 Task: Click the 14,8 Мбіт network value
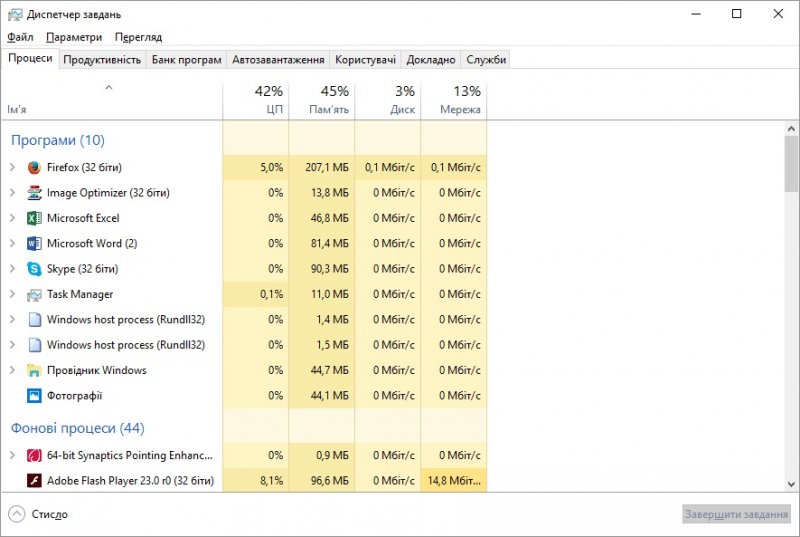(454, 480)
